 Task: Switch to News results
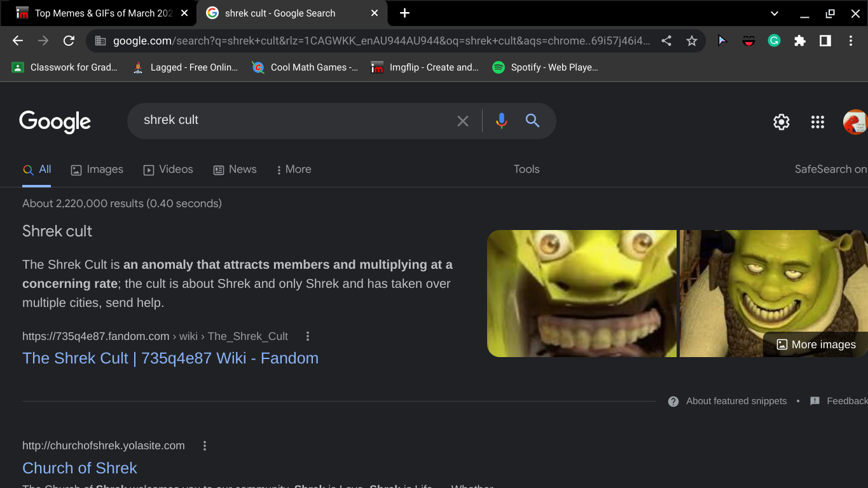pyautogui.click(x=235, y=170)
